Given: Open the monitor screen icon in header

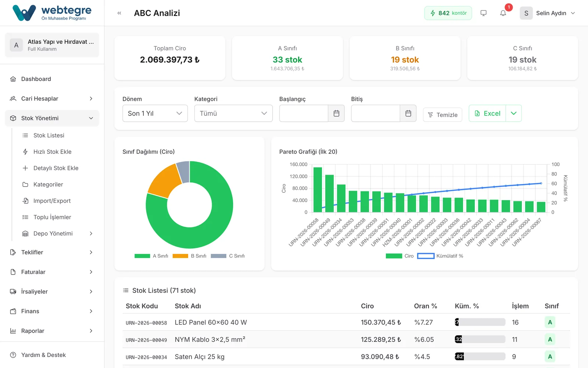Looking at the screenshot, I should pos(483,13).
